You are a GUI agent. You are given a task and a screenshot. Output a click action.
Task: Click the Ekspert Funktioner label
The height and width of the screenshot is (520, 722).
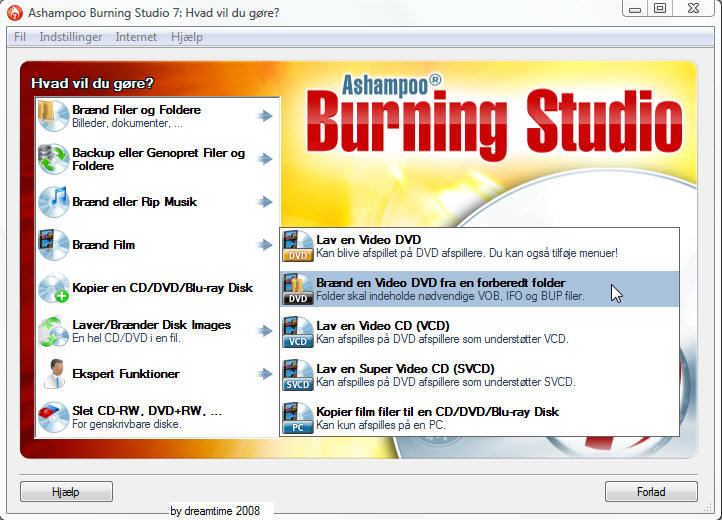(x=126, y=374)
